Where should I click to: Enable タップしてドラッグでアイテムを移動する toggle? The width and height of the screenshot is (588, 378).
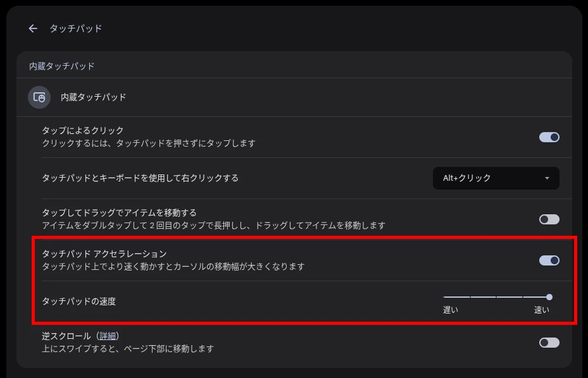click(x=549, y=219)
